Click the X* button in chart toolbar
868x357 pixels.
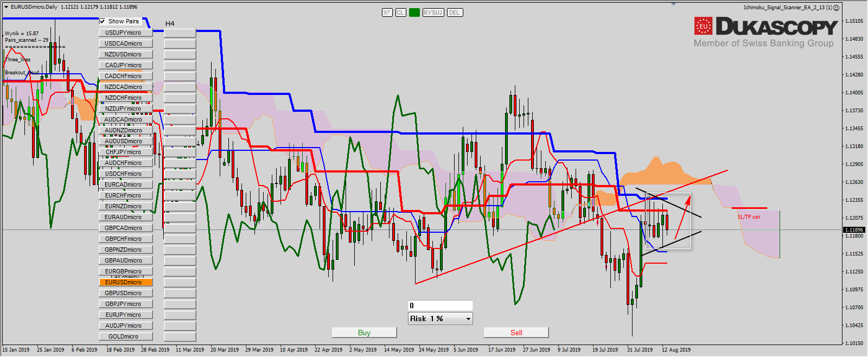(387, 12)
